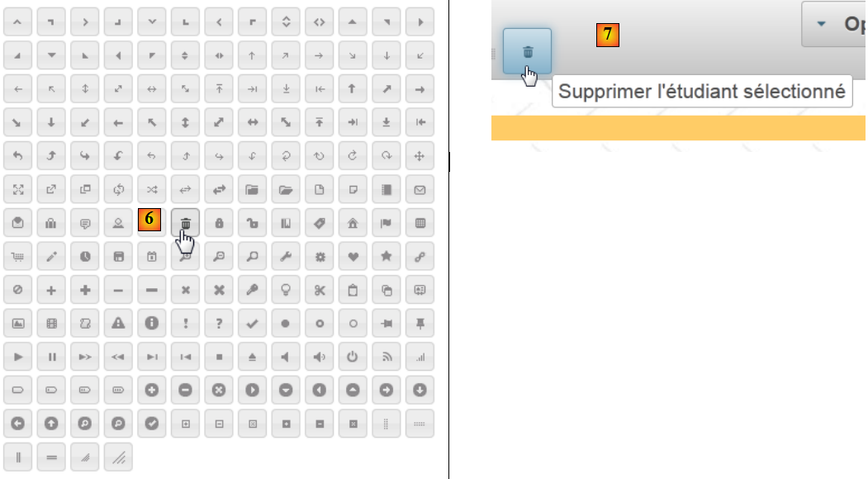Image resolution: width=868 pixels, height=479 pixels.
Task: Click the warning triangle icon
Action: pos(118,324)
